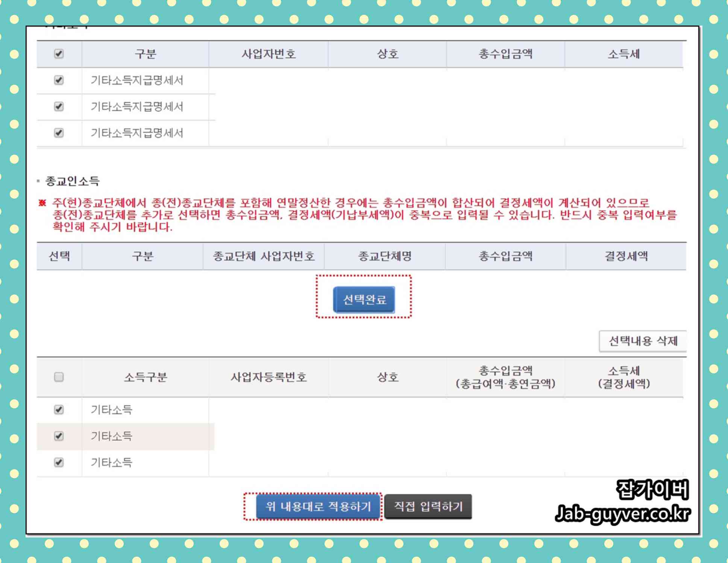Uncheck second 기타소득지급명세서 row checkbox
This screenshot has width=728, height=563.
[59, 106]
